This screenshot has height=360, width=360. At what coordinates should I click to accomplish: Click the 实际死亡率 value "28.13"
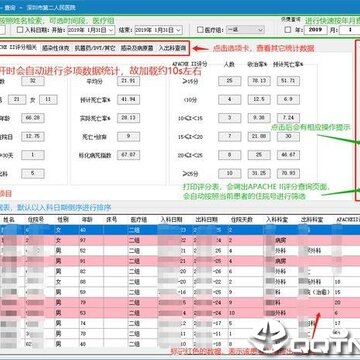(x=128, y=118)
